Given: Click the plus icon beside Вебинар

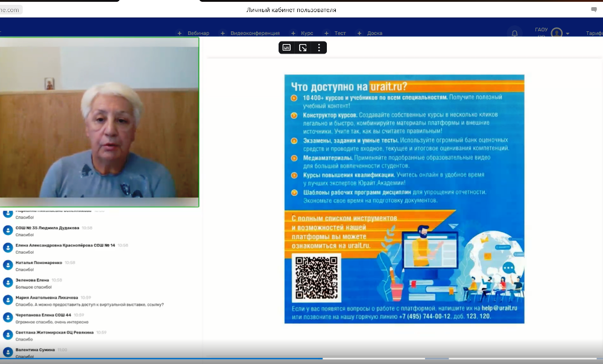Looking at the screenshot, I should click(180, 33).
